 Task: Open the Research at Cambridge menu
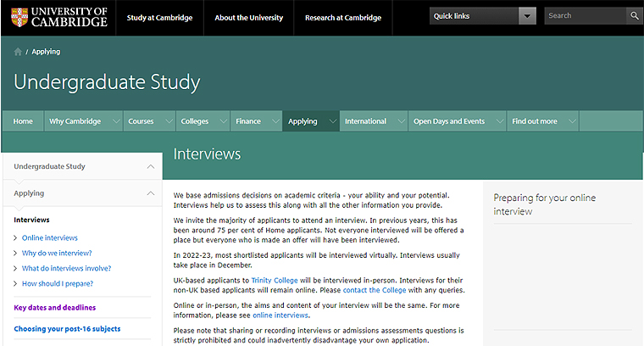tap(342, 18)
